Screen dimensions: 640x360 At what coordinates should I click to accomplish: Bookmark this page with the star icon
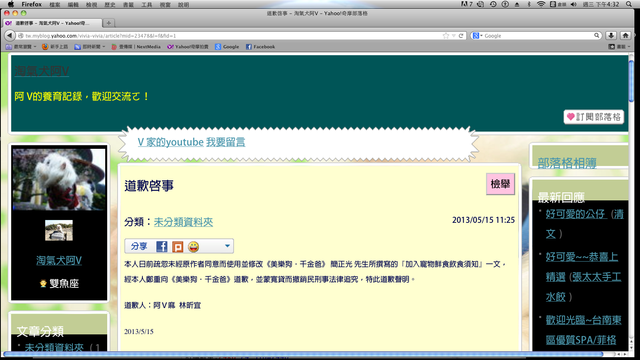[x=445, y=36]
